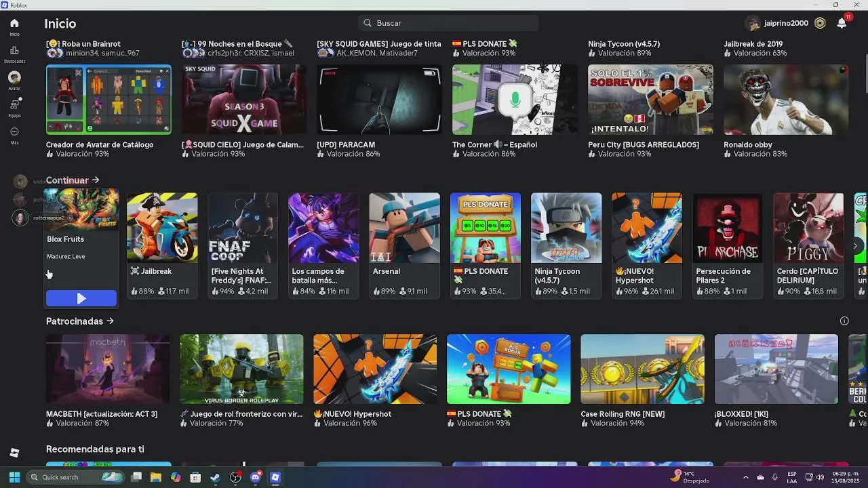Open sponsored PLS DONATE thumbnail
The width and height of the screenshot is (868, 488).
pyautogui.click(x=509, y=369)
